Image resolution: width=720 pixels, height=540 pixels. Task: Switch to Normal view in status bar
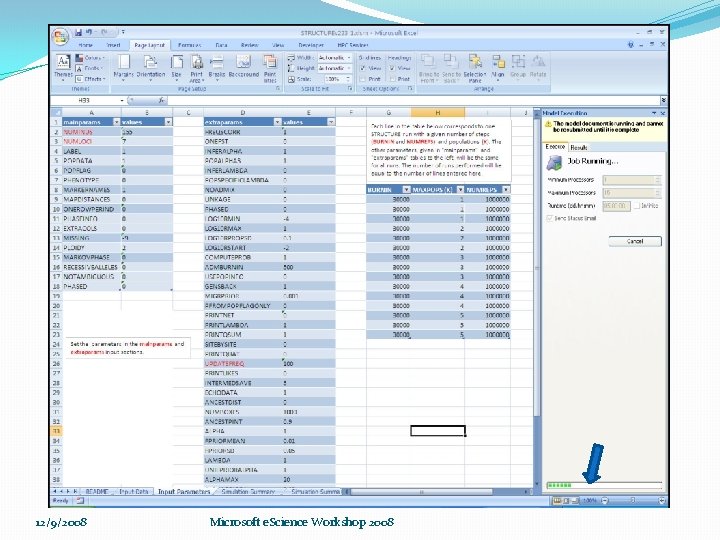[x=557, y=501]
